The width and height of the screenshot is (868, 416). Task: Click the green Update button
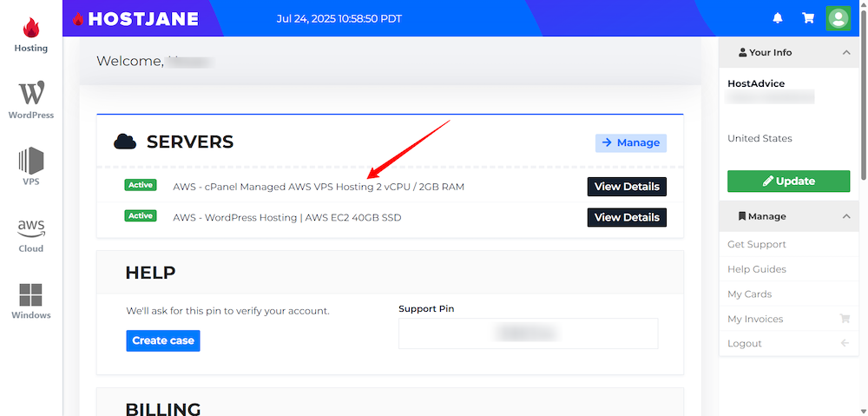click(x=788, y=182)
